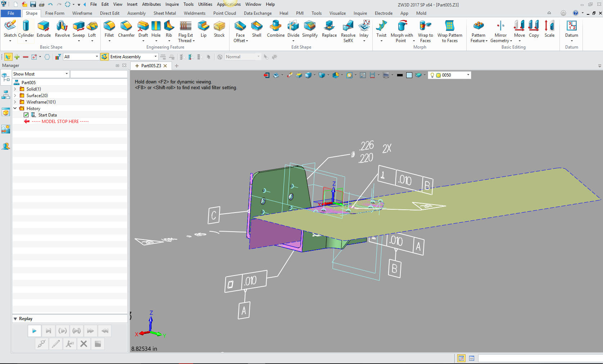The width and height of the screenshot is (603, 364).
Task: Click the light blue color swatch
Action: pos(409,75)
